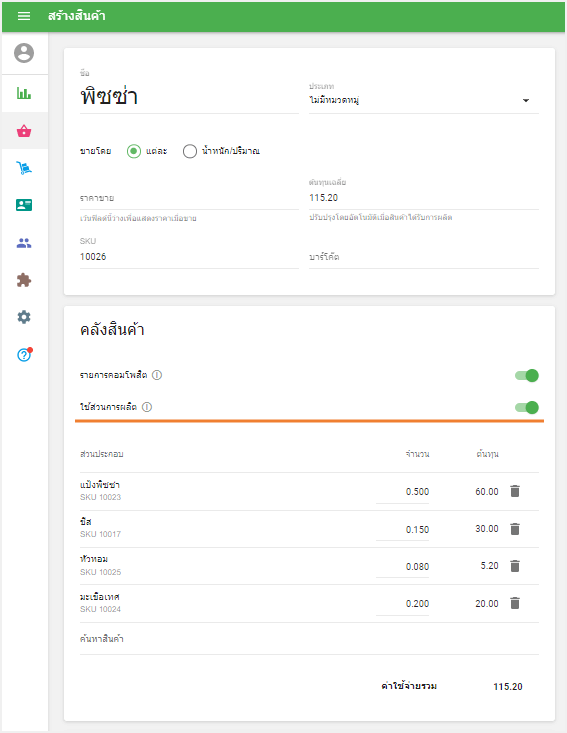Open help question mark icon
Image resolution: width=567 pixels, height=733 pixels.
[x=24, y=355]
